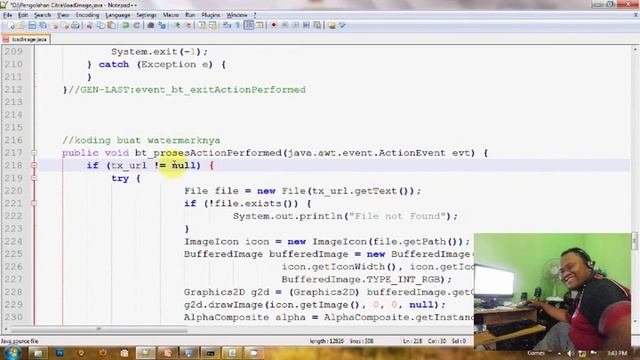The height and width of the screenshot is (360, 640).
Task: Click the Playback macro icon
Action: (296, 25)
